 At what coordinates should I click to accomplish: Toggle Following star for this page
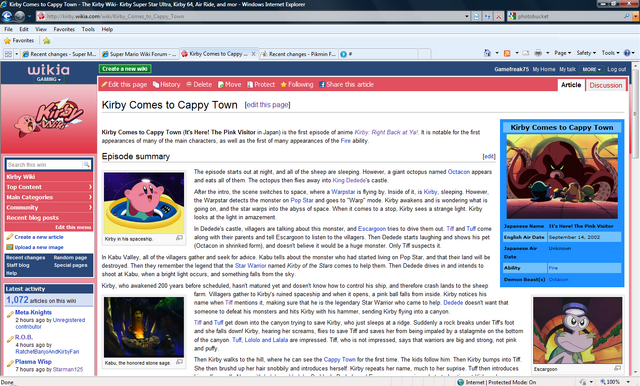pyautogui.click(x=297, y=84)
